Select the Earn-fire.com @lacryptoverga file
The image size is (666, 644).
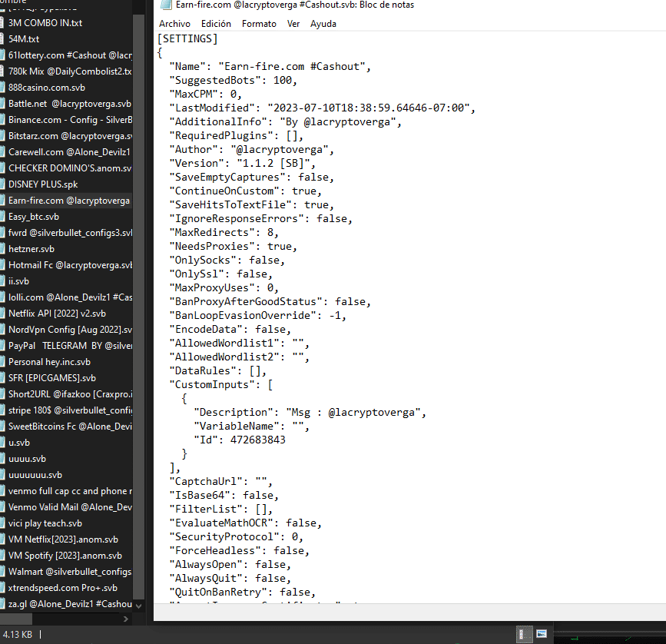point(66,201)
